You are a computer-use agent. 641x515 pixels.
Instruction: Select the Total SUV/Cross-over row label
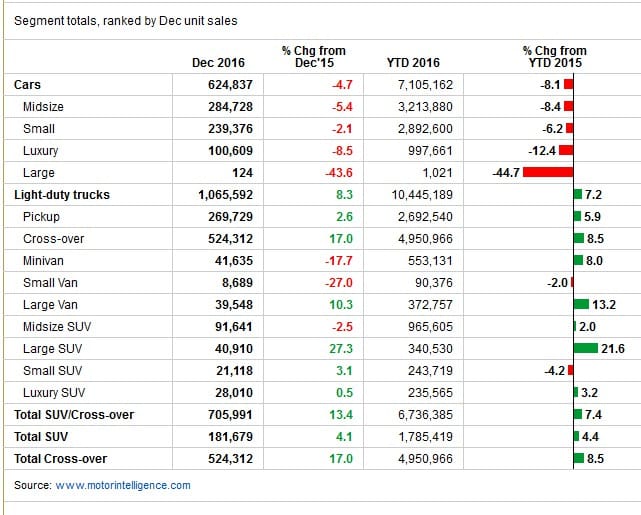[x=74, y=414]
